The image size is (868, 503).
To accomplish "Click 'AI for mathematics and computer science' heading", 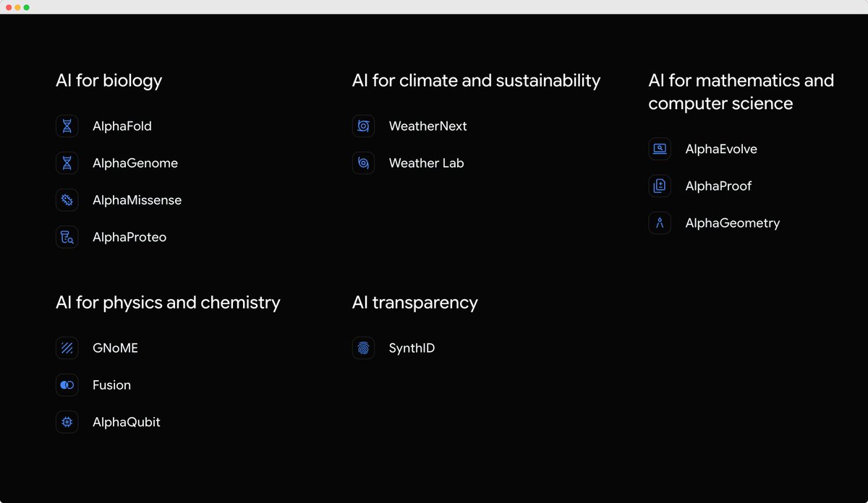I will (741, 92).
